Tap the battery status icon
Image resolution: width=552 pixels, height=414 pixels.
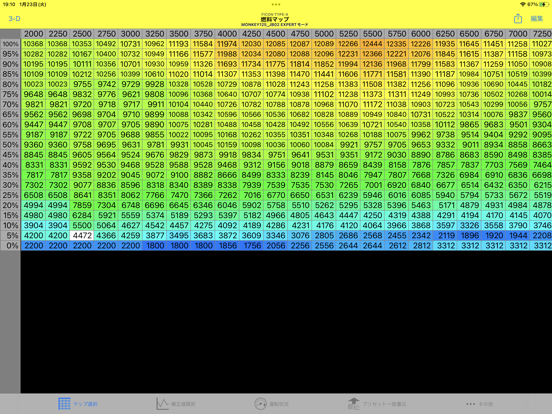tap(544, 4)
